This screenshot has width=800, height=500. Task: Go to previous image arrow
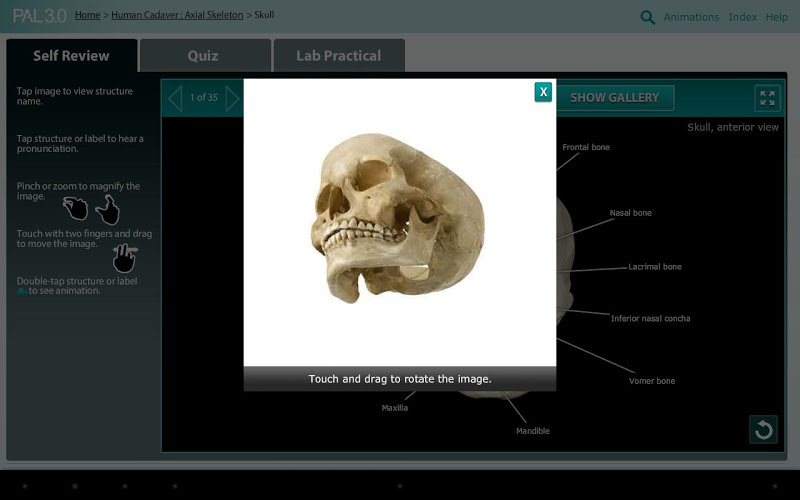coord(175,98)
